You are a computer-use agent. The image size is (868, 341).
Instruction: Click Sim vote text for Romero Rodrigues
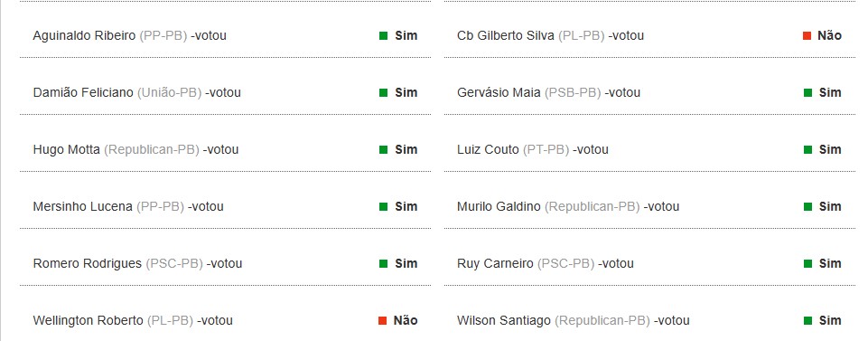click(406, 263)
